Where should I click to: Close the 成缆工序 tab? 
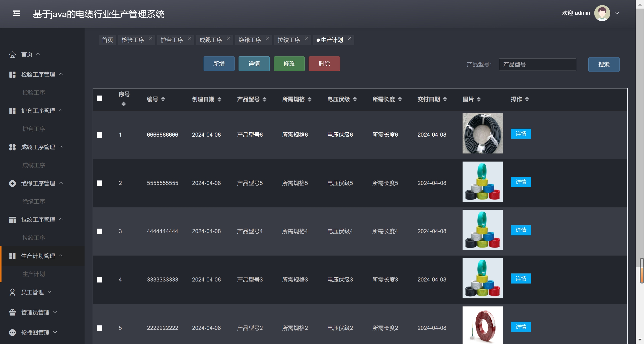pyautogui.click(x=229, y=38)
